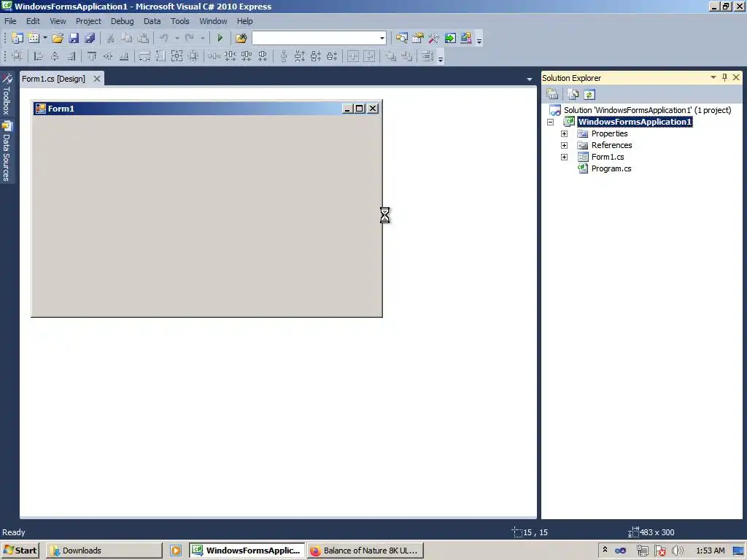
Task: Click the Add New Item toolbar icon
Action: [34, 38]
